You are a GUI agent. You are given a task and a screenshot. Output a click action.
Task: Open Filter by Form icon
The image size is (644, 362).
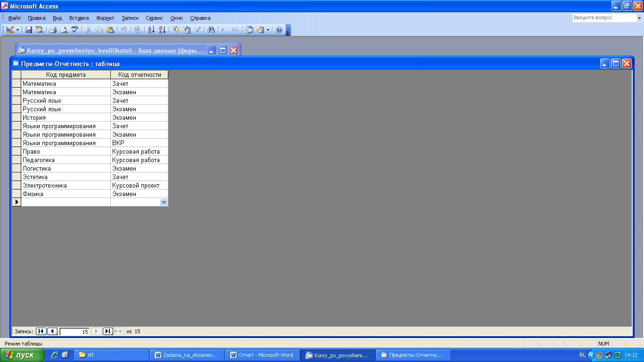pyautogui.click(x=187, y=29)
